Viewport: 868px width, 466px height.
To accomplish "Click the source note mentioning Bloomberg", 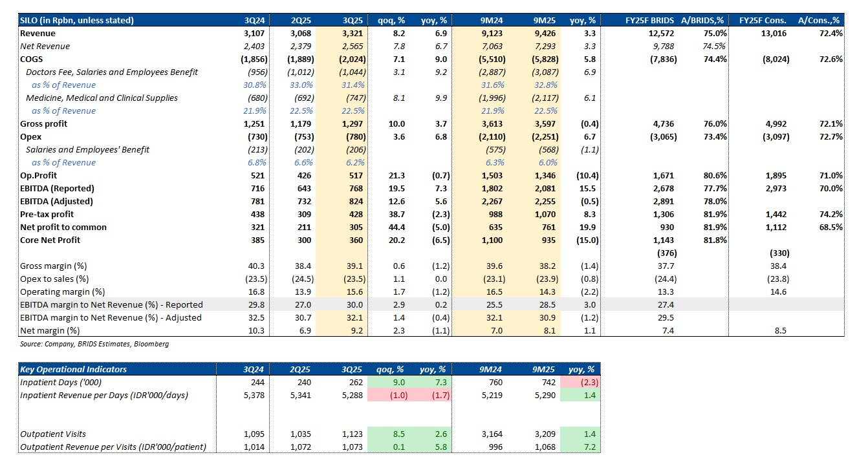I will point(94,344).
